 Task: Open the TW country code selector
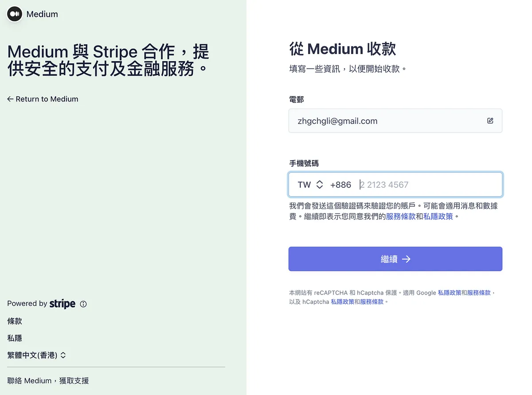310,185
